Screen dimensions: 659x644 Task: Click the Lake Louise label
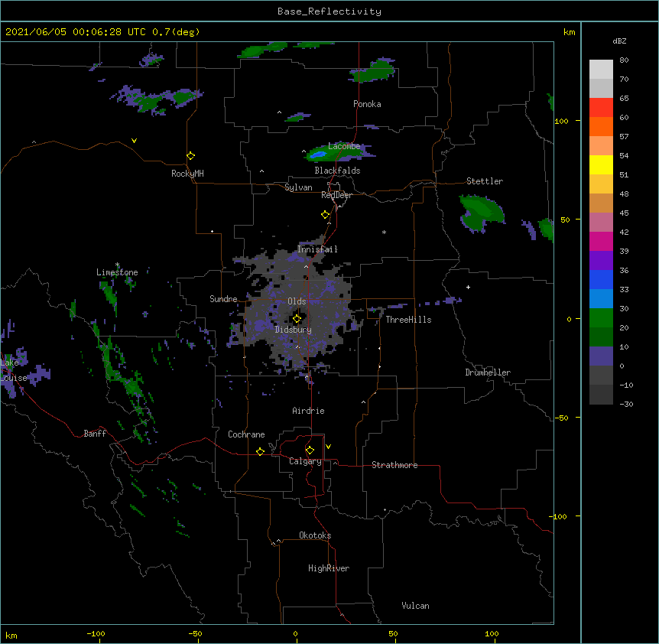click(x=14, y=370)
